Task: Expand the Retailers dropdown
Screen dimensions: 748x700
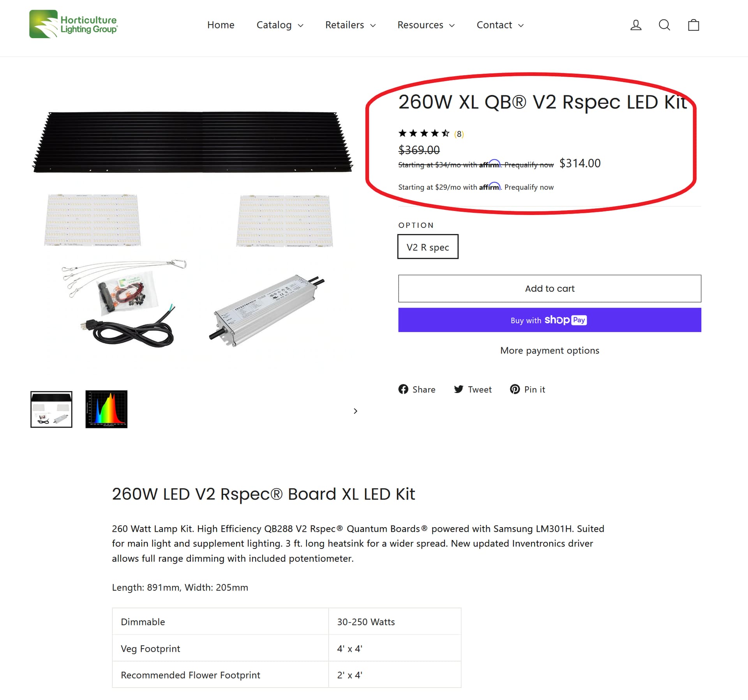Action: coord(350,25)
